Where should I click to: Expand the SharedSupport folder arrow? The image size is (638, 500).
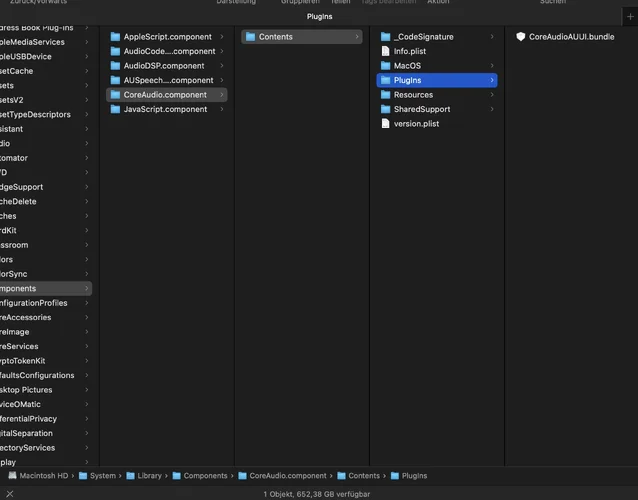[x=492, y=109]
